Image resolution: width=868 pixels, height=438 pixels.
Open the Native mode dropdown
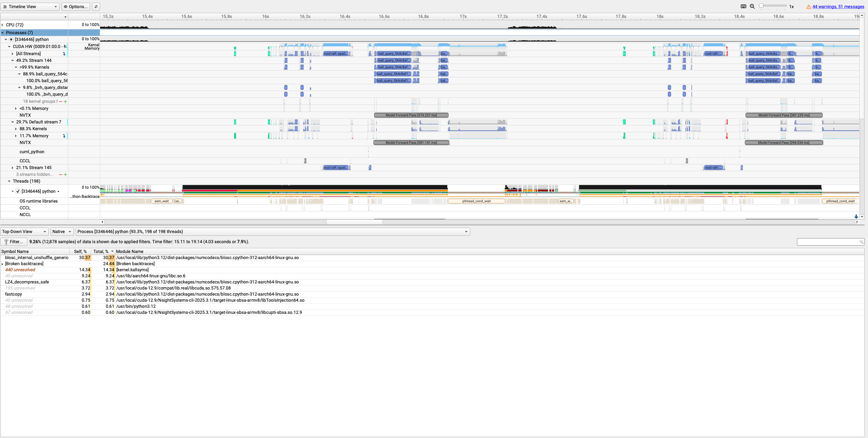pos(62,232)
